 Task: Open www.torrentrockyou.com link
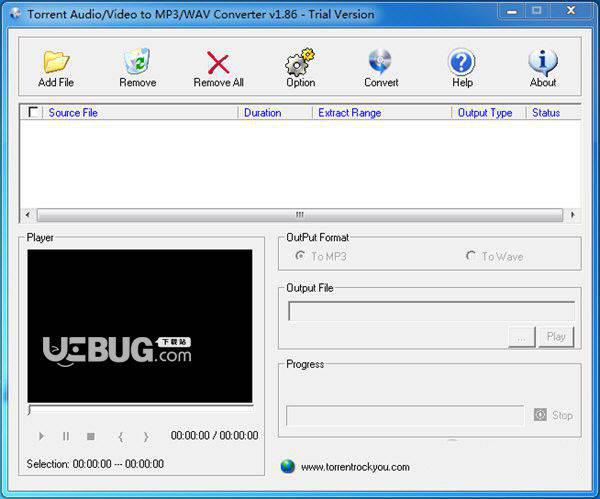[355, 467]
